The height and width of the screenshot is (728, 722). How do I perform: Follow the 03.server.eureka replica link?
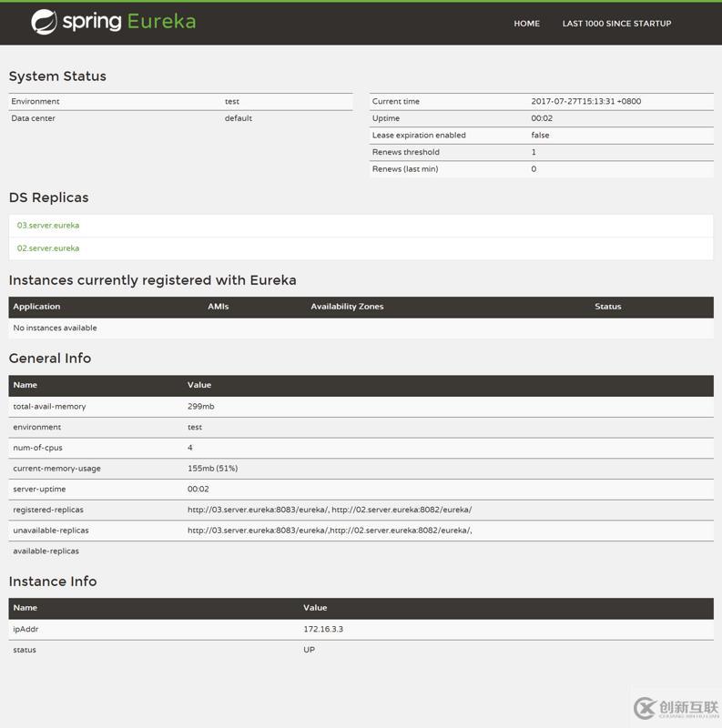[x=48, y=225]
